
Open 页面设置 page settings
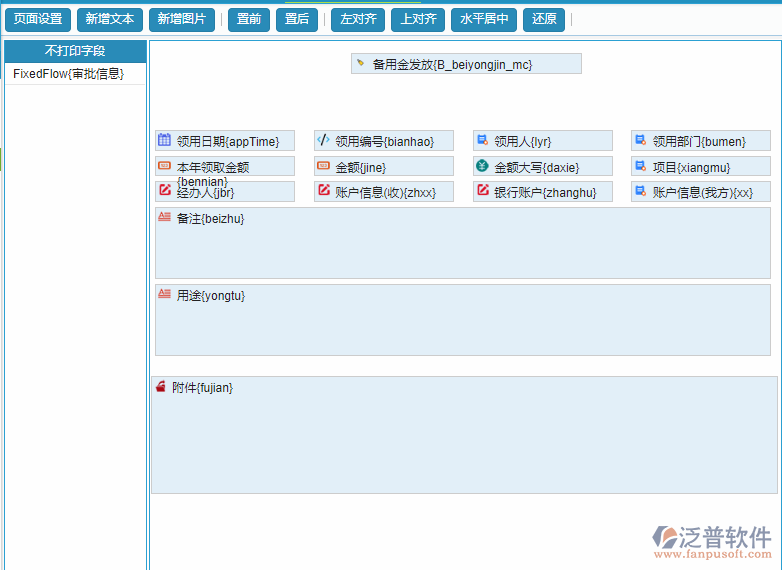click(x=38, y=19)
